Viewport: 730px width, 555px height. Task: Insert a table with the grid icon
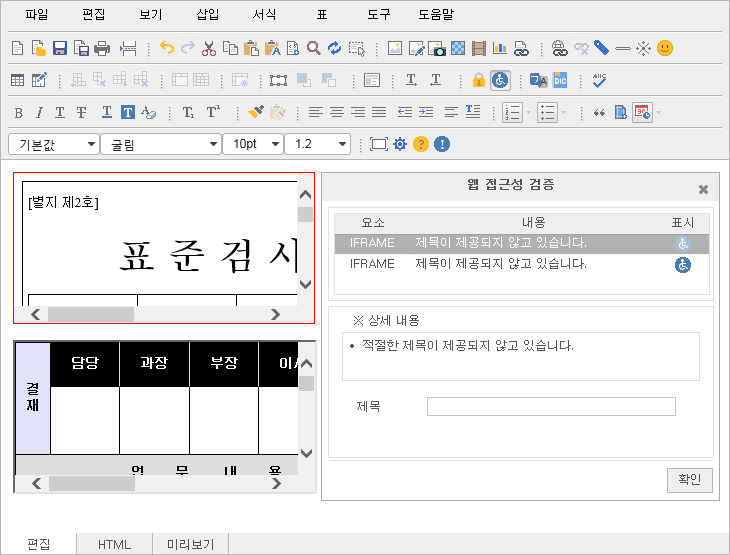[x=17, y=80]
